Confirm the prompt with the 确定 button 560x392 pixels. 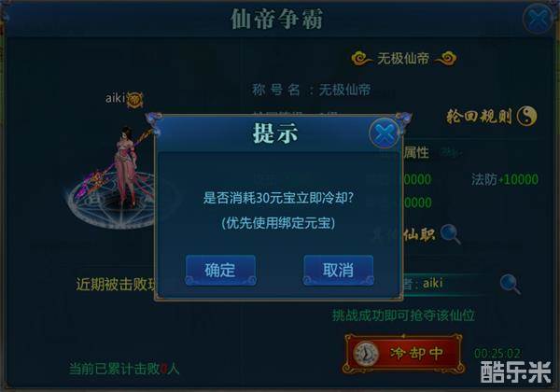220,271
